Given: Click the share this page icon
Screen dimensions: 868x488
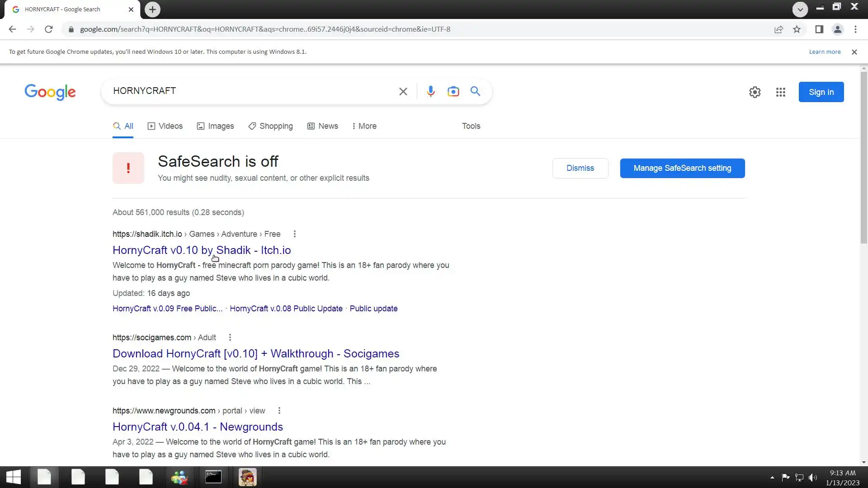Looking at the screenshot, I should (778, 29).
